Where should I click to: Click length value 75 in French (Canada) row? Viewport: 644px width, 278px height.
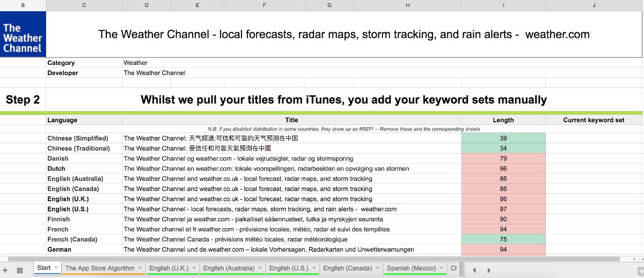tap(503, 239)
